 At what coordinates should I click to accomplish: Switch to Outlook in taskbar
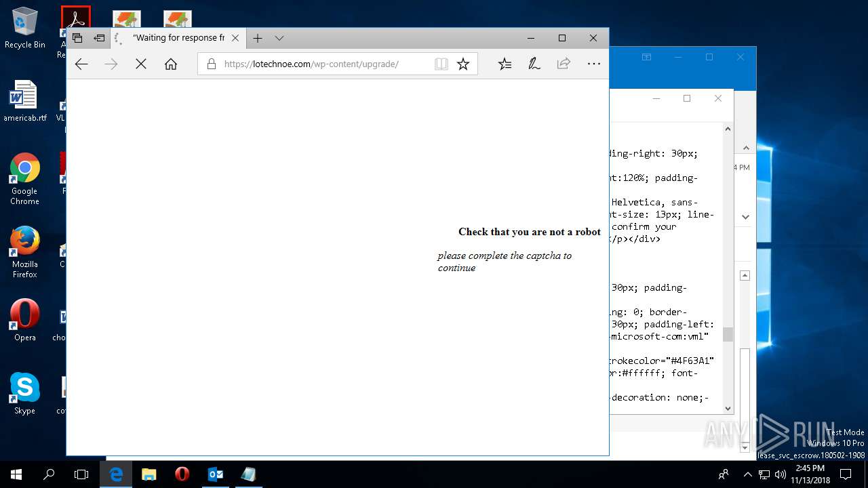(x=216, y=474)
